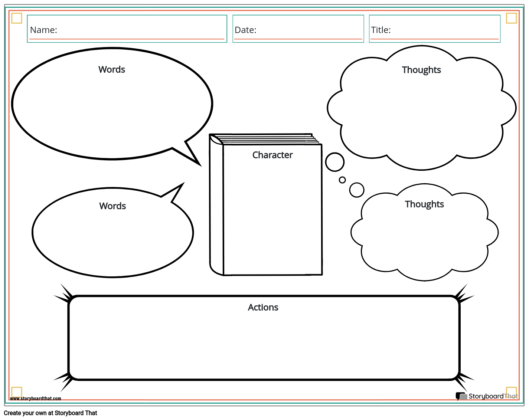Open the "Create your own at Storyboard That" link

[x=51, y=413]
